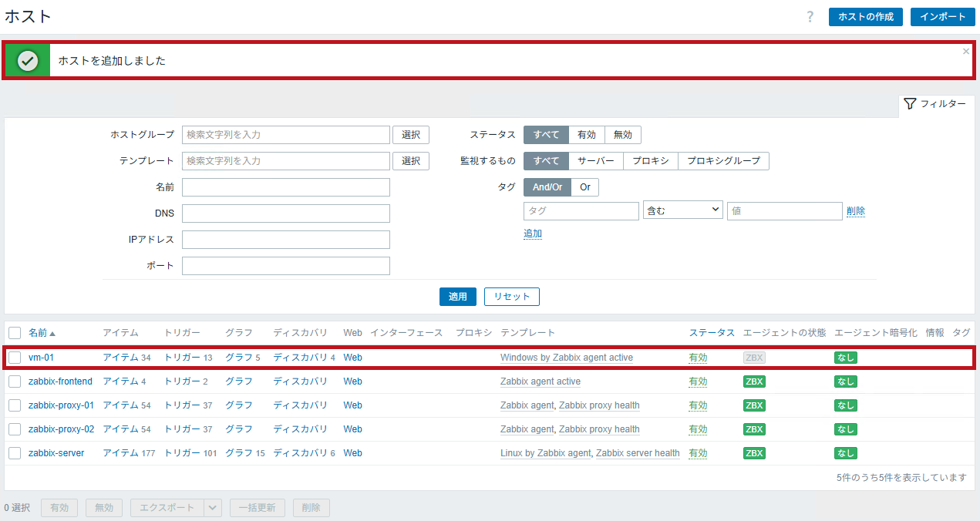The height and width of the screenshot is (521, 980).
Task: Add a tag filter row with 追加
Action: pos(533,234)
